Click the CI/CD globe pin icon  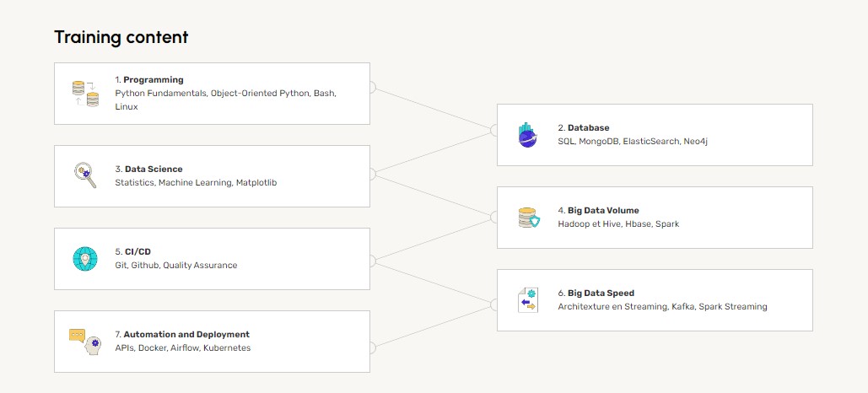tap(85, 258)
